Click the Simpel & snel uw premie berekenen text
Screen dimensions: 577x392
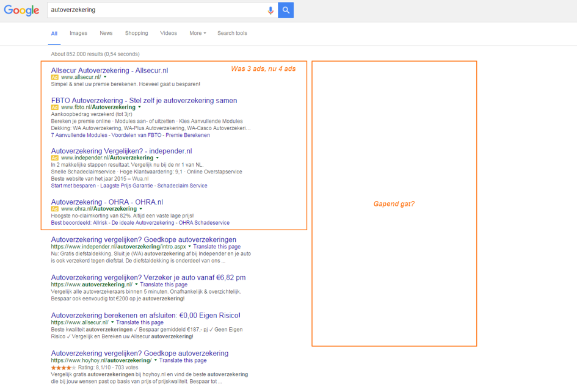126,84
